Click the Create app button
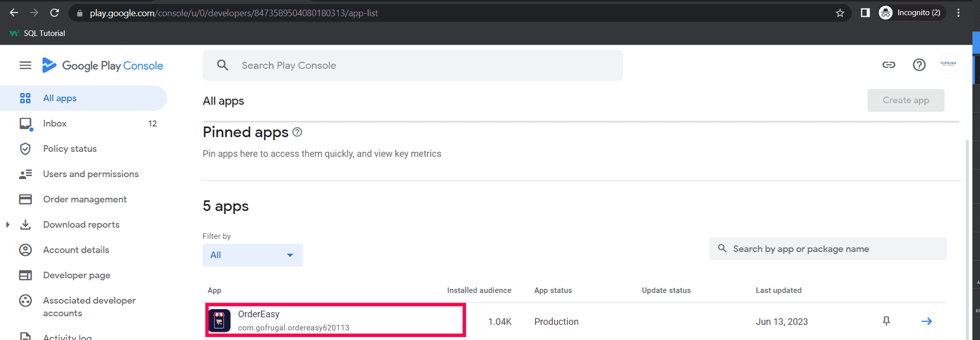This screenshot has width=980, height=340. [906, 100]
